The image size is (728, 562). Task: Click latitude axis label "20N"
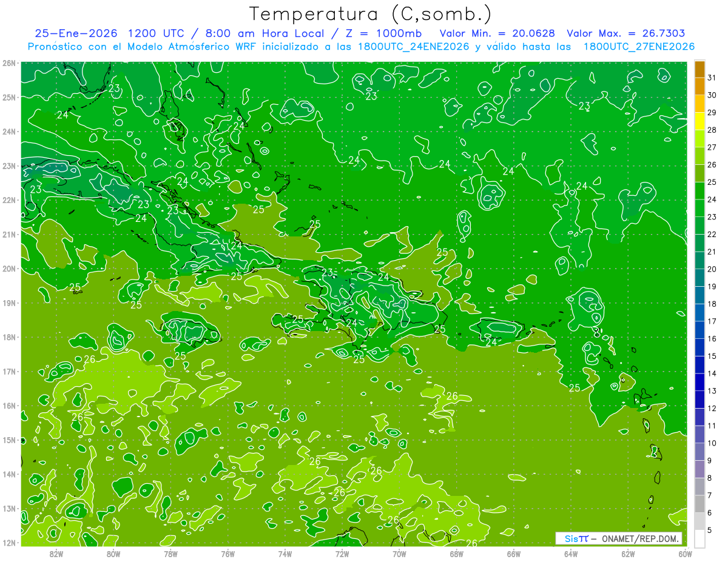8,269
